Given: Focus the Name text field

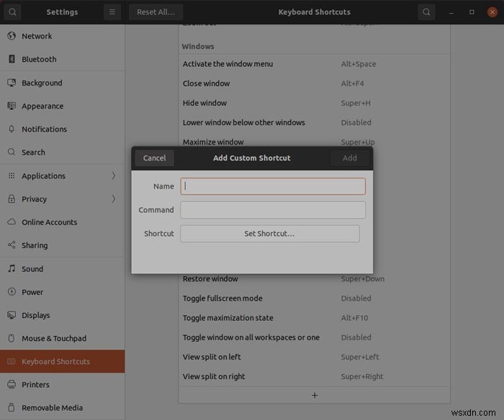Looking at the screenshot, I should coord(273,186).
